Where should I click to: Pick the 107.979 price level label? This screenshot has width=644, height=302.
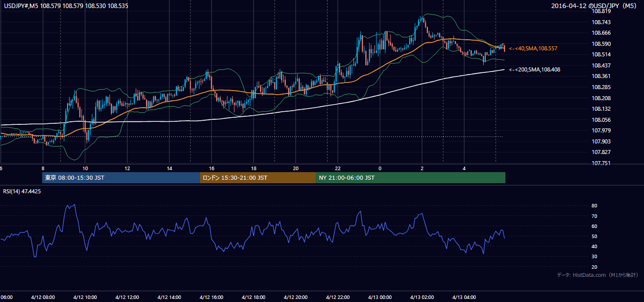602,130
